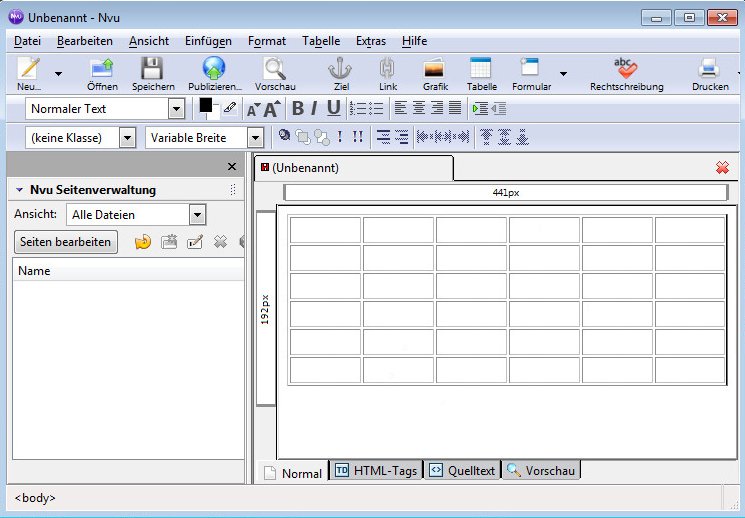Open the Tabelle menu

click(321, 41)
